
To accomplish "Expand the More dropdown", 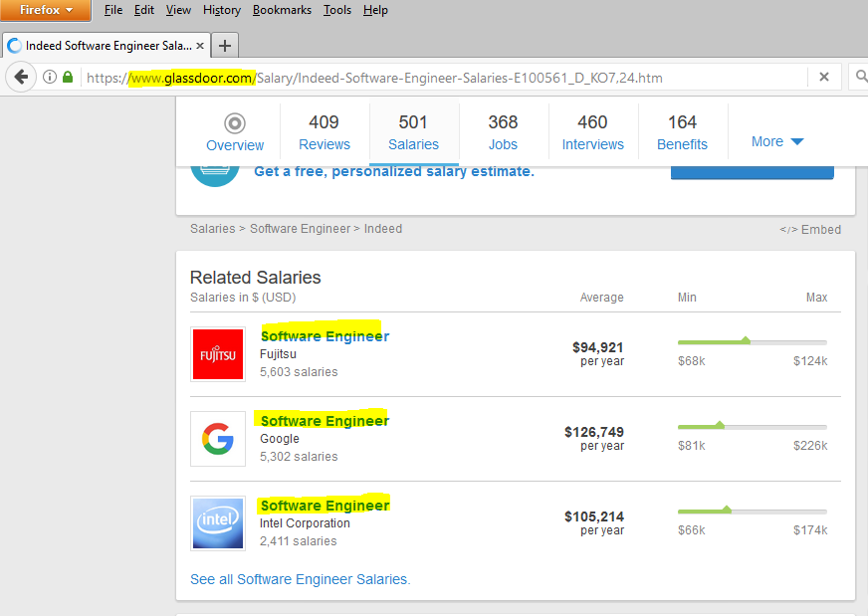I will tap(777, 141).
